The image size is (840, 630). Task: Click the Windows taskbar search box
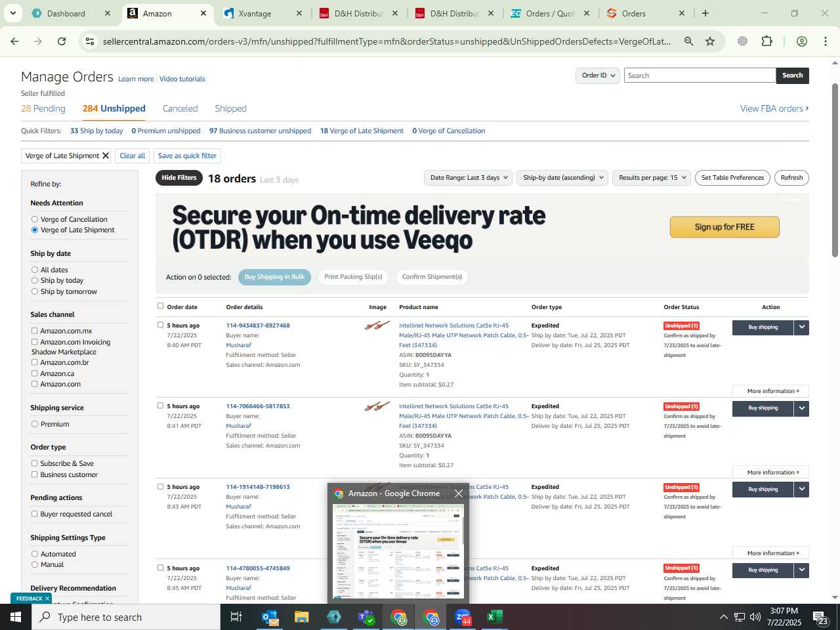(126, 617)
